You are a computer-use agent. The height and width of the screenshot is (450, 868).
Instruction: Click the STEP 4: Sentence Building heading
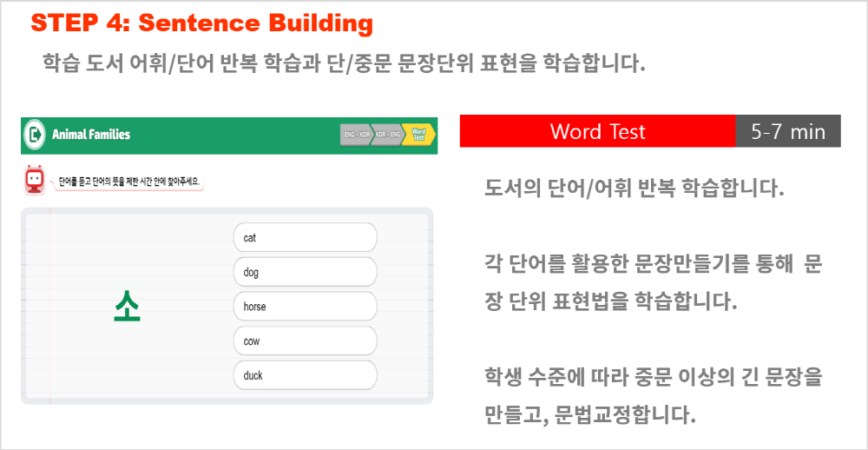tap(202, 23)
